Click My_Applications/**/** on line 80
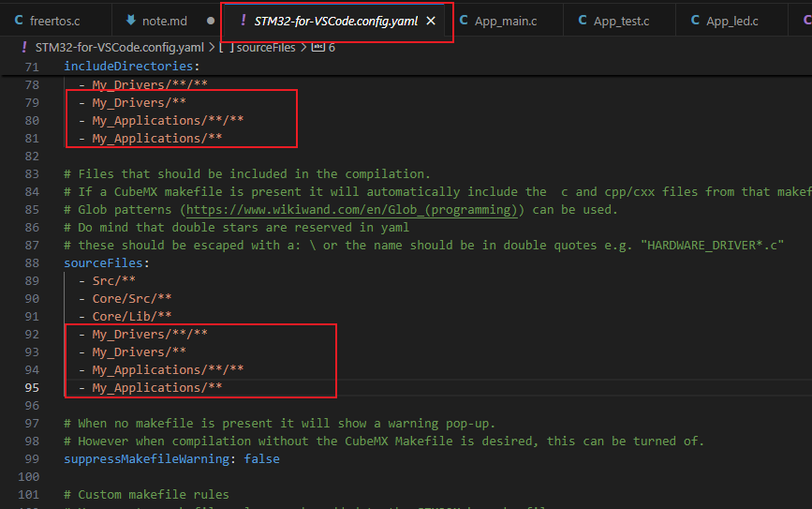This screenshot has width=812, height=509. click(x=168, y=120)
